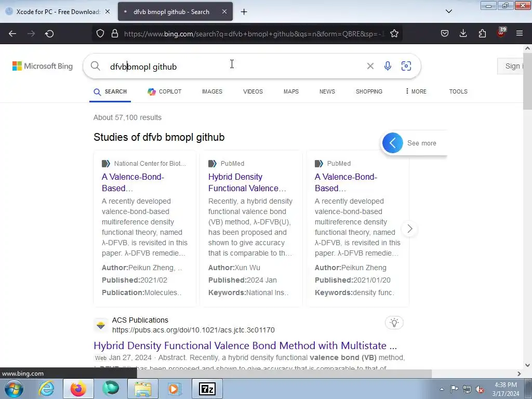Show hidden tray icons arrow
532x399 pixels.
pyautogui.click(x=442, y=389)
